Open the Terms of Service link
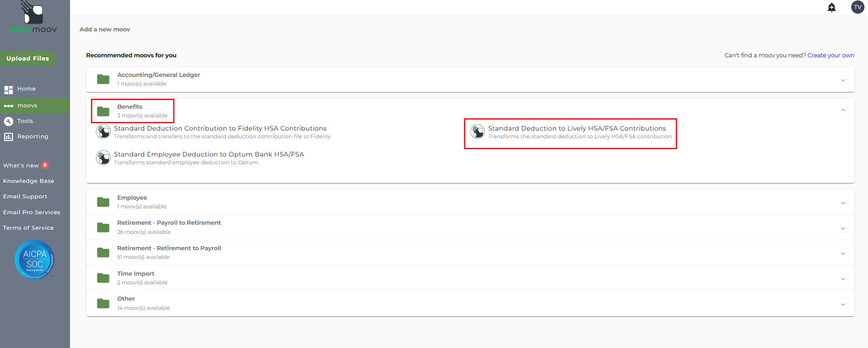Screen dimensions: 868x348 tap(28, 228)
